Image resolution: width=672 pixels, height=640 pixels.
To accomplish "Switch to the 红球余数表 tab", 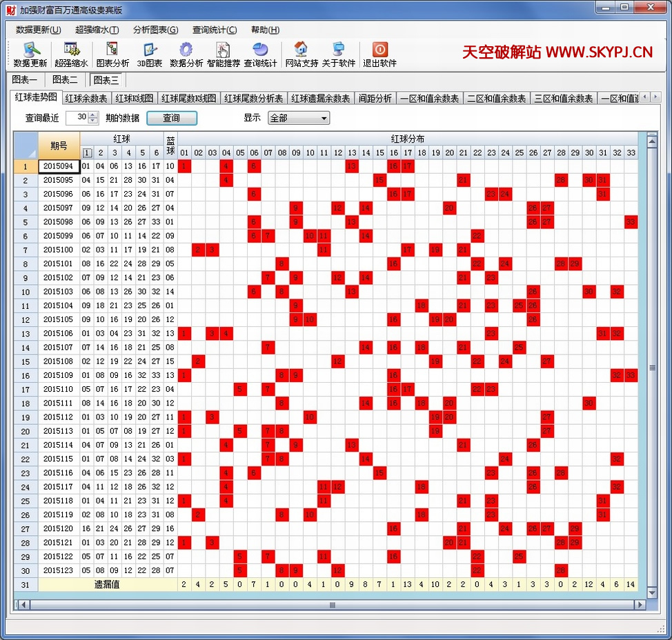I will point(86,99).
